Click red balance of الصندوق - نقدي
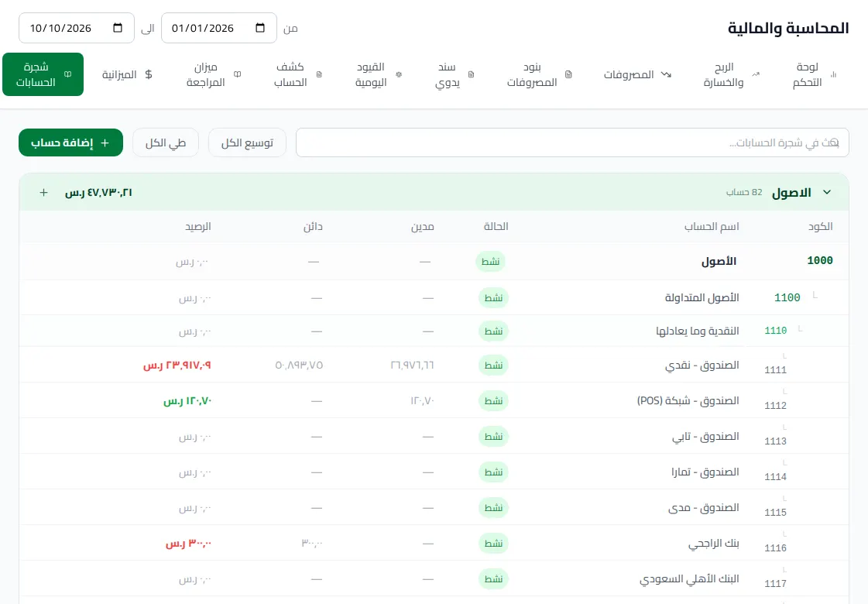The image size is (868, 604). [177, 365]
